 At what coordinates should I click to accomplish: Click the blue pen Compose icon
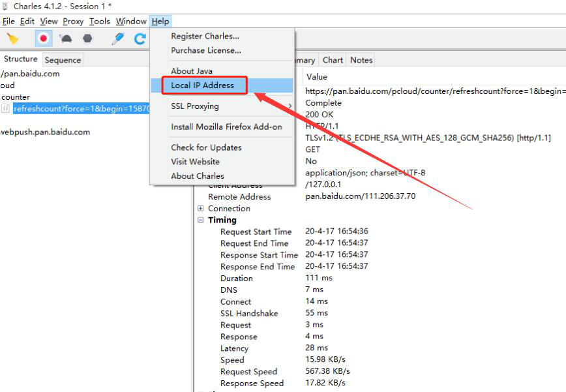[118, 38]
